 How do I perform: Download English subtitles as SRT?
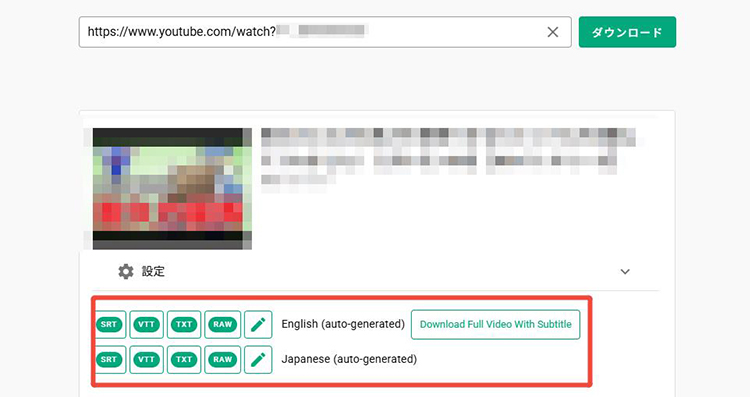(x=109, y=324)
